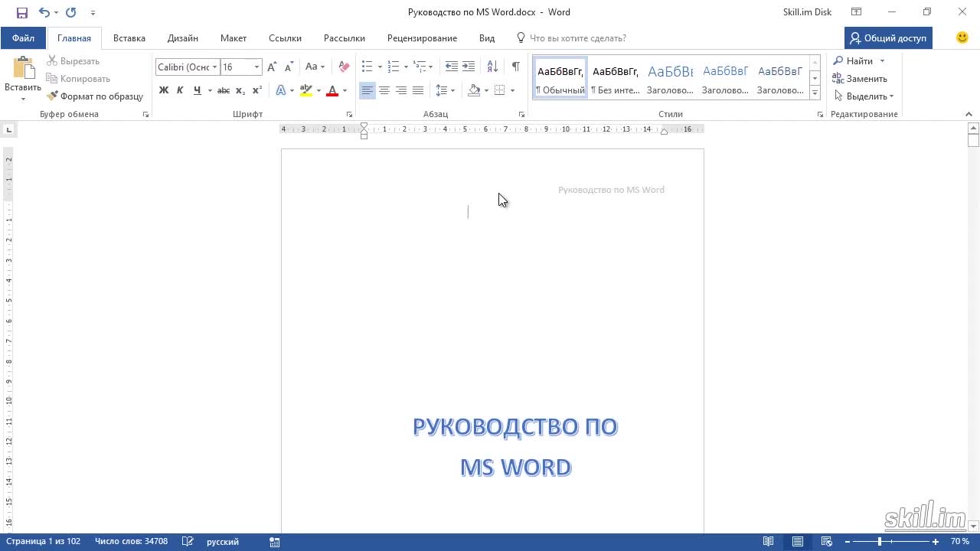Apply paragraph shading with paint bucket
Image resolution: width=980 pixels, height=551 pixels.
pyautogui.click(x=474, y=90)
